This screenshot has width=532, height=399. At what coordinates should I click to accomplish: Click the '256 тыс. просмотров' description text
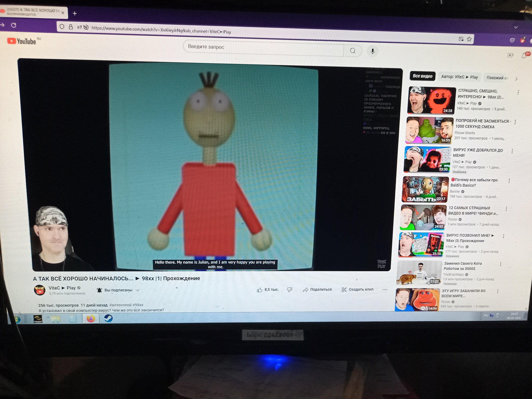coord(58,305)
